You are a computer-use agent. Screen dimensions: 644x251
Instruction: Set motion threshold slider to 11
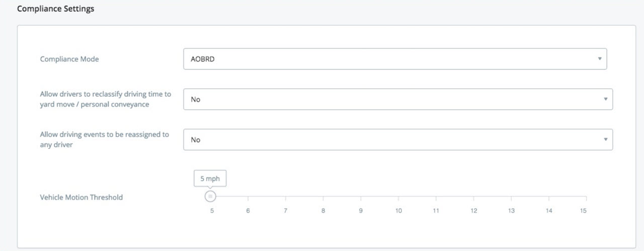436,197
